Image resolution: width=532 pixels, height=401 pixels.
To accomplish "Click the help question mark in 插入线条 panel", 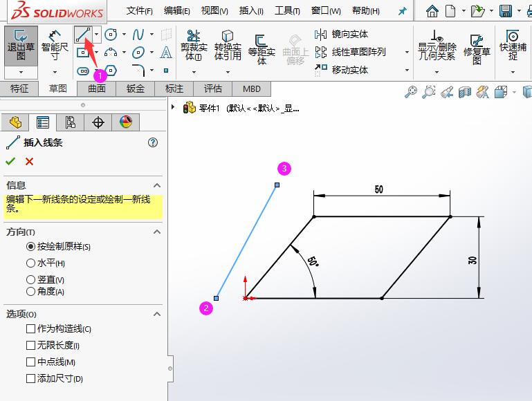I will click(x=153, y=142).
